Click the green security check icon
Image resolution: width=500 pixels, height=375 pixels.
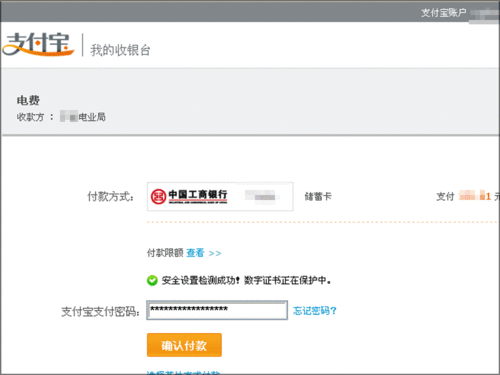152,280
